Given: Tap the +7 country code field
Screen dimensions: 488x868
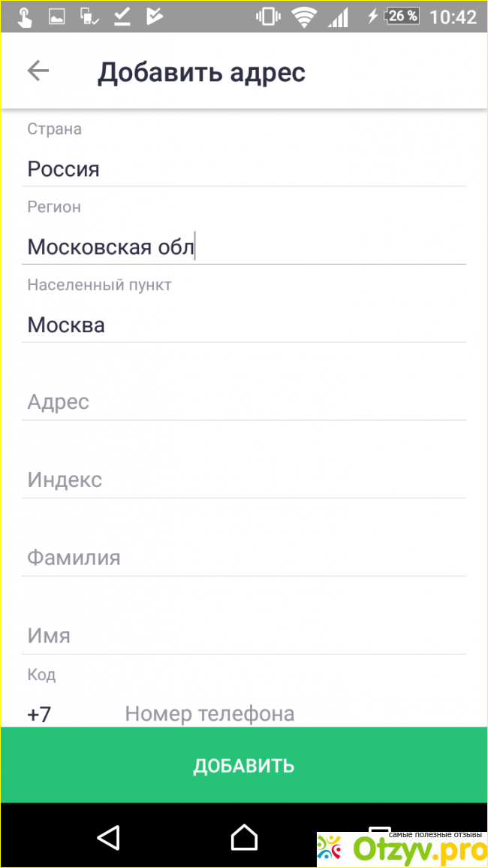Looking at the screenshot, I should pos(40,713).
